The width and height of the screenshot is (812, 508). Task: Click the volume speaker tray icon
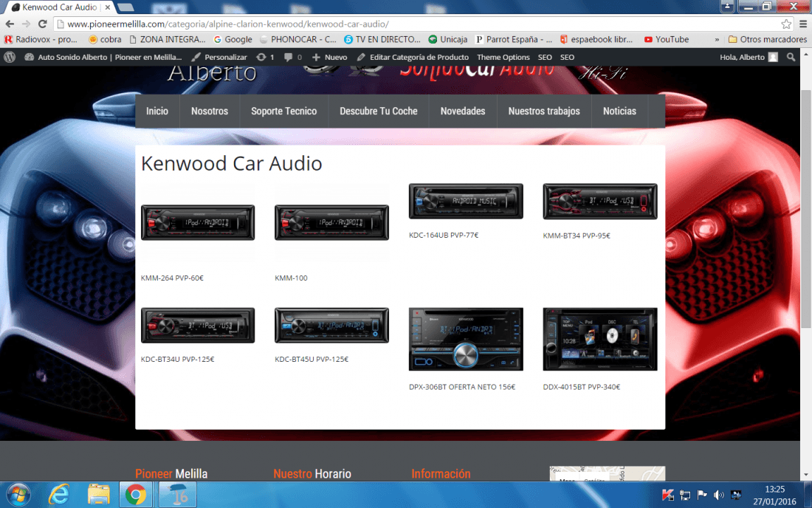pyautogui.click(x=719, y=495)
